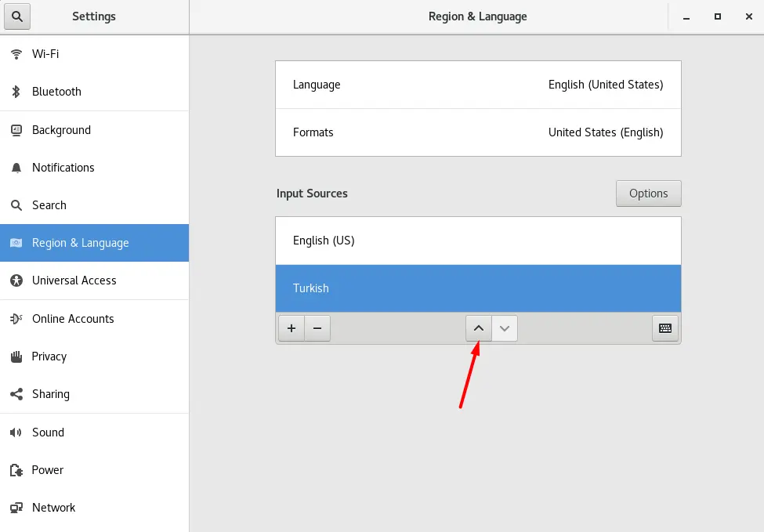Move input source down with down arrow
764x532 pixels.
505,328
